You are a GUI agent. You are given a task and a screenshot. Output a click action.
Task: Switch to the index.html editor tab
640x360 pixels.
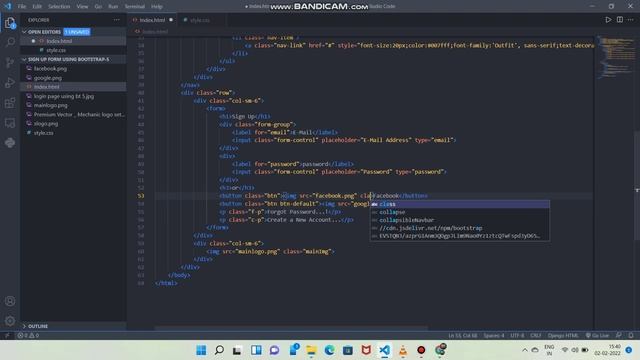[152, 20]
